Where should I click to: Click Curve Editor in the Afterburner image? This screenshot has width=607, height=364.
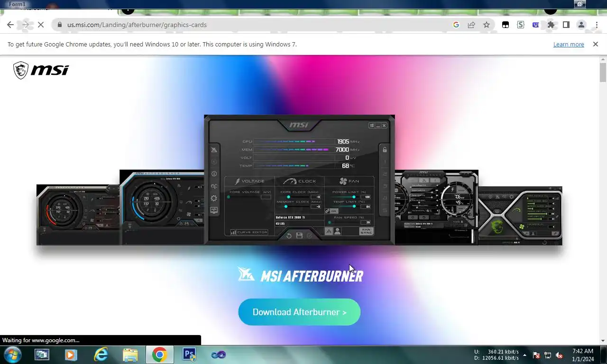(249, 232)
